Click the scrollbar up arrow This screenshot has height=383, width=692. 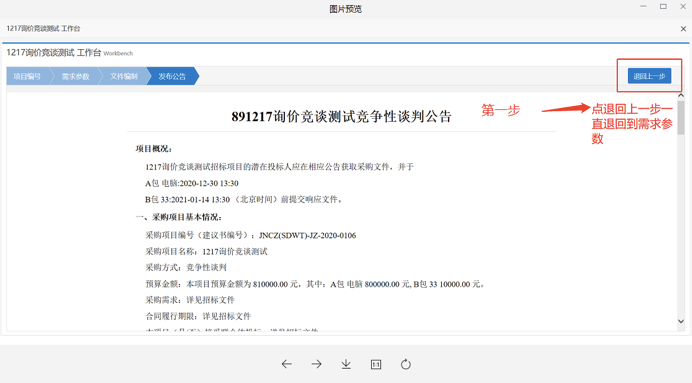681,95
